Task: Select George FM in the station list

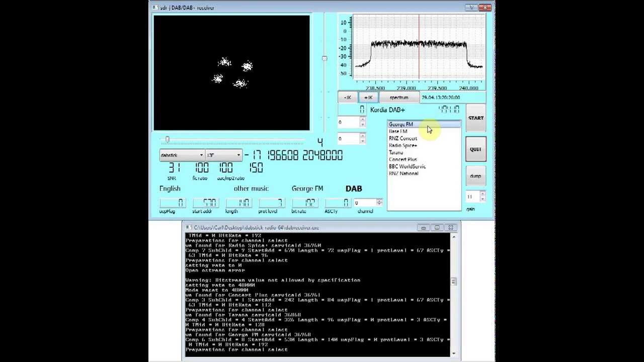Action: (424, 124)
